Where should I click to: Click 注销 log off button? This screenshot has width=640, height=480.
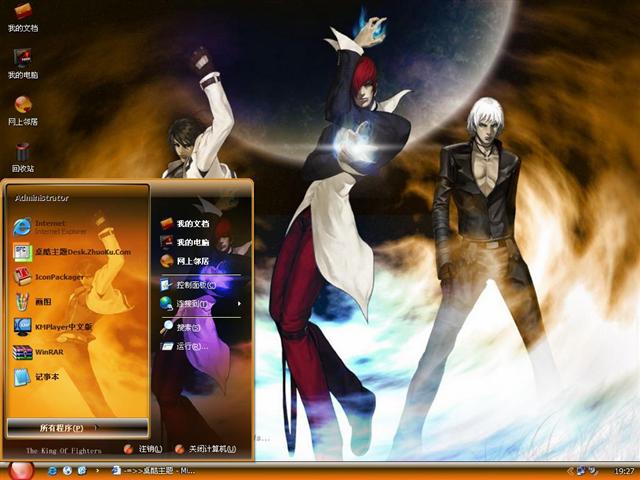point(143,449)
